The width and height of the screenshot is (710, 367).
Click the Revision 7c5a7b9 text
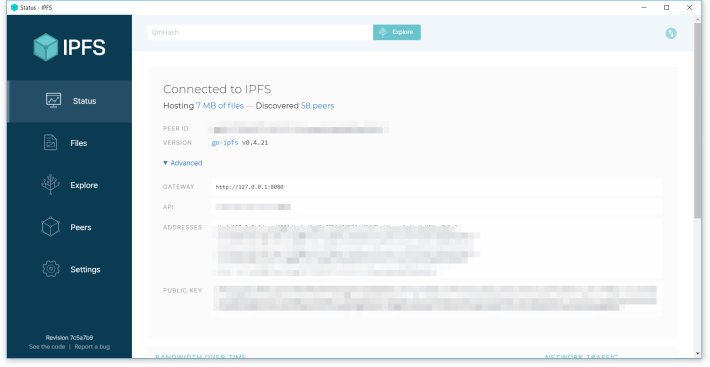[69, 338]
